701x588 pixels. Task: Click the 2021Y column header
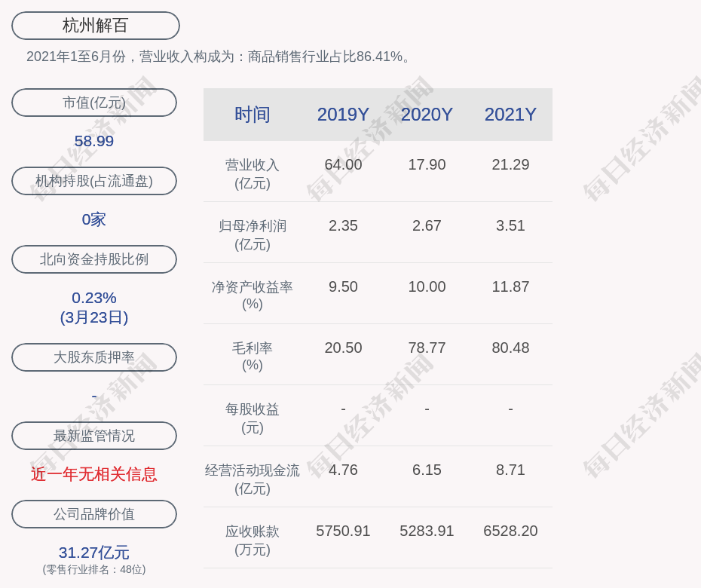[510, 115]
